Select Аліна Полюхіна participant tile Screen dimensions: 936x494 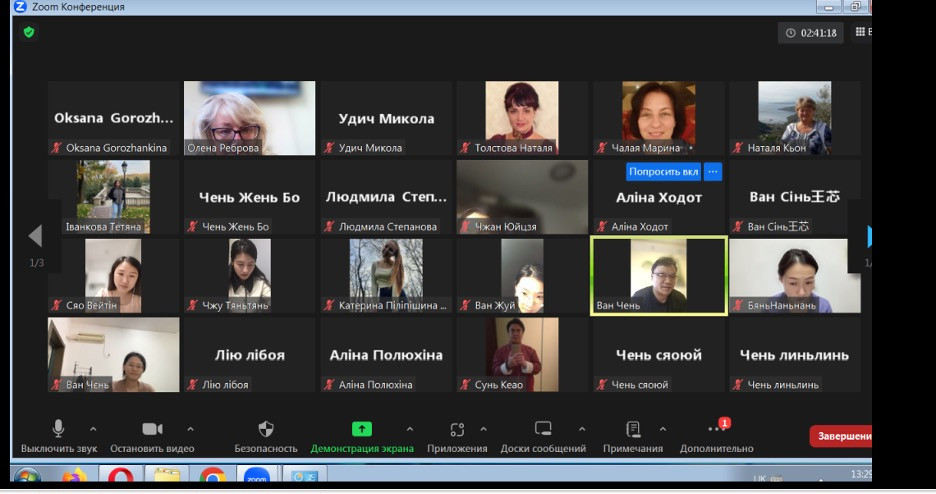tap(386, 354)
